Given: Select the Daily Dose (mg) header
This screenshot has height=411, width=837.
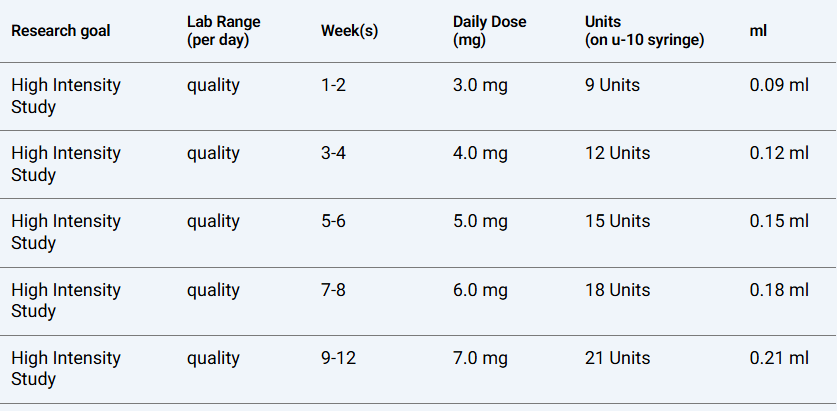Looking at the screenshot, I should 489,30.
